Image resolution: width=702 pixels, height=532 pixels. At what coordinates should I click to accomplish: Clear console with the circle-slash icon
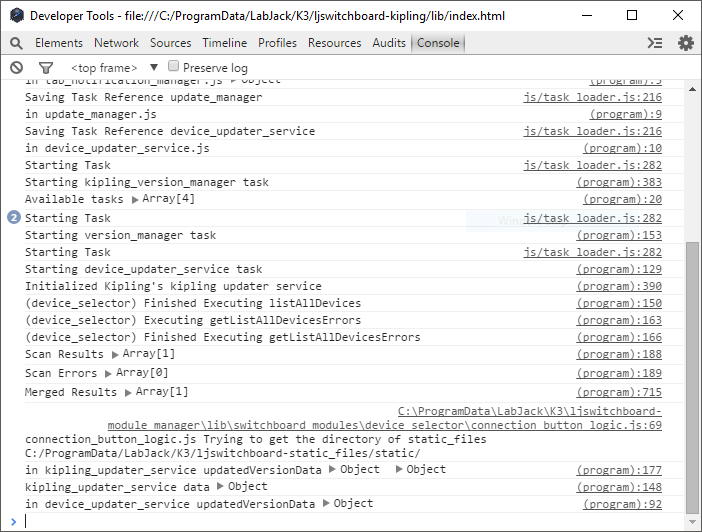coord(17,67)
